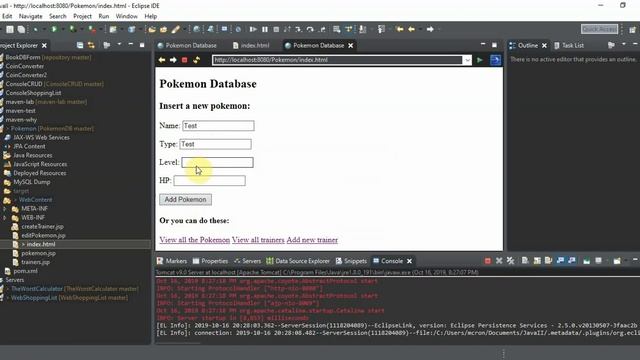Select pom.xml in Project Explorer

pos(25,271)
